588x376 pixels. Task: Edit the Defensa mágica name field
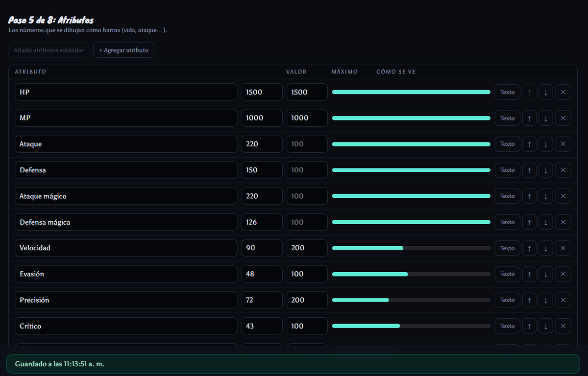pyautogui.click(x=126, y=222)
